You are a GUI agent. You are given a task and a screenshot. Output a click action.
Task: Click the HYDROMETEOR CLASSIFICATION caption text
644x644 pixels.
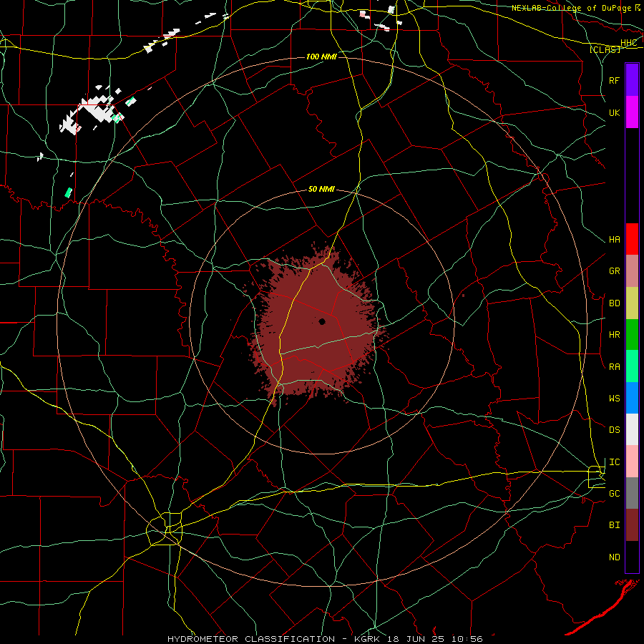coord(251,639)
